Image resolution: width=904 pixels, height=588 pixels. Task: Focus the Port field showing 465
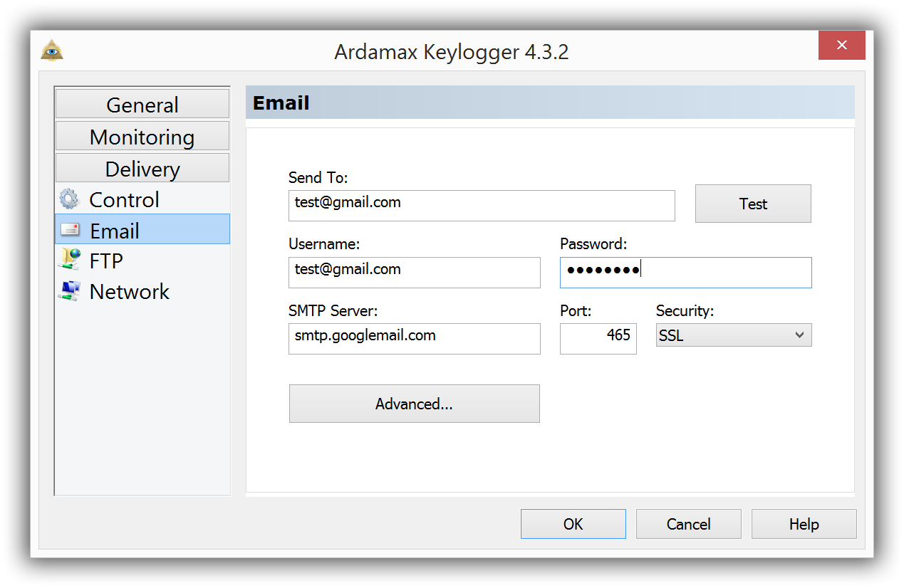point(598,339)
